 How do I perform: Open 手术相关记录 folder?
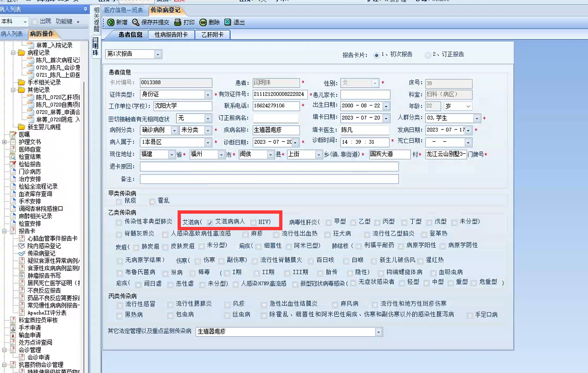click(44, 82)
